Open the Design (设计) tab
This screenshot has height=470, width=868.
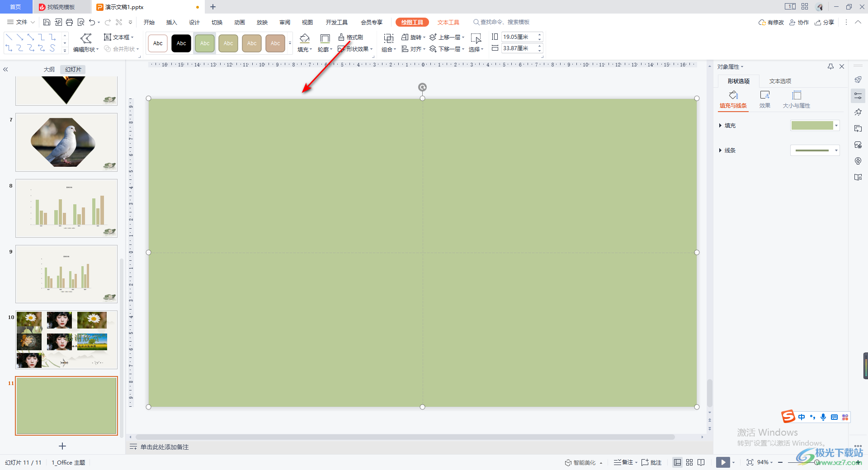point(194,22)
